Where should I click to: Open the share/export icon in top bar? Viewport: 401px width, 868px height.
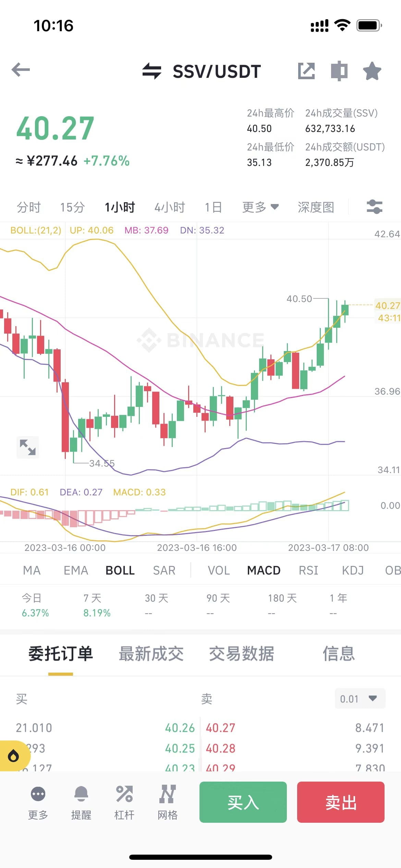(306, 71)
